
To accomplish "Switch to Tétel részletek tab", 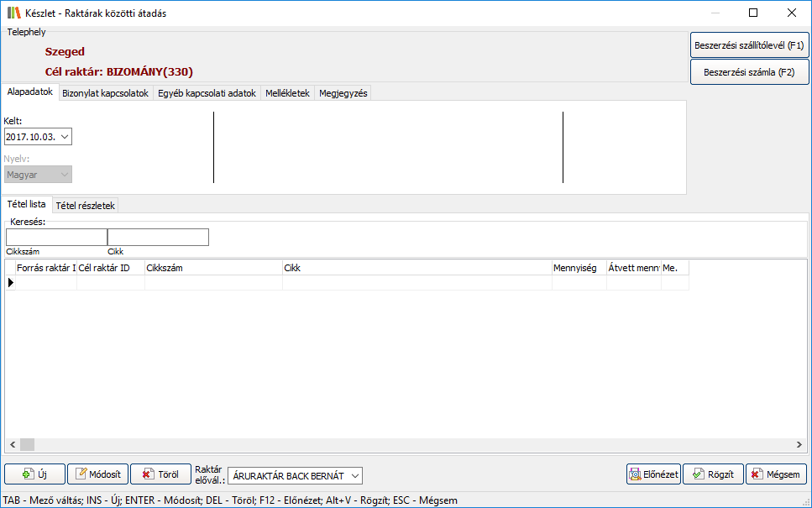I will (x=86, y=205).
